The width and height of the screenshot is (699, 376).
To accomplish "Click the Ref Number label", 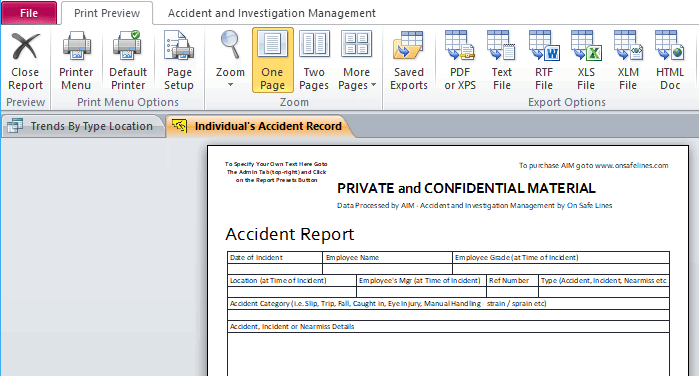I will pos(509,281).
